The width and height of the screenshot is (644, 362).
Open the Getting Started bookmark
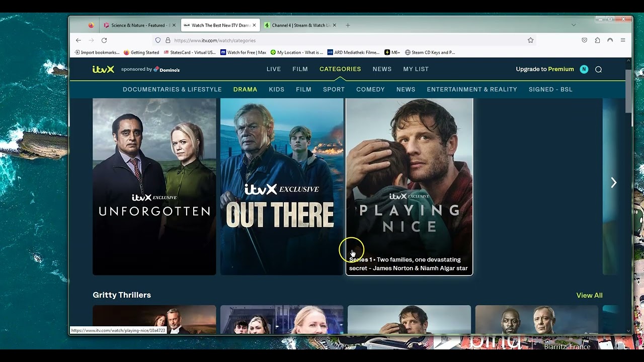[x=141, y=52]
